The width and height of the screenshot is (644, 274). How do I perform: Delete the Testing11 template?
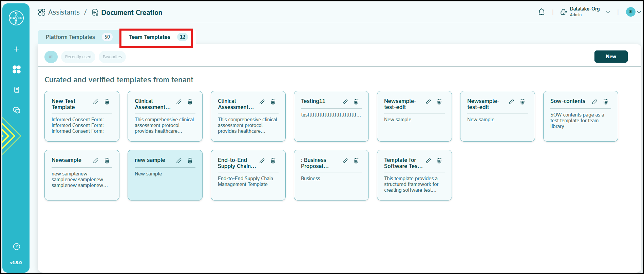tap(356, 102)
